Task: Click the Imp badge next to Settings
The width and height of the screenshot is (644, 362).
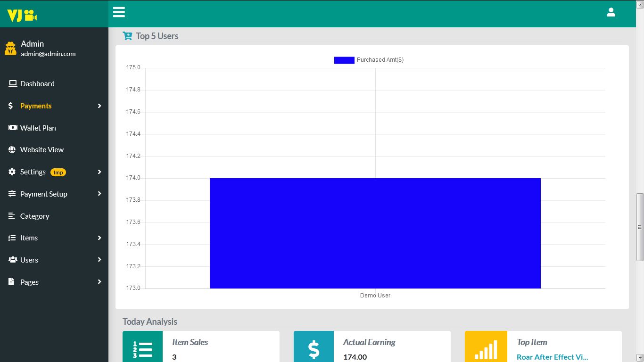Action: click(x=58, y=172)
